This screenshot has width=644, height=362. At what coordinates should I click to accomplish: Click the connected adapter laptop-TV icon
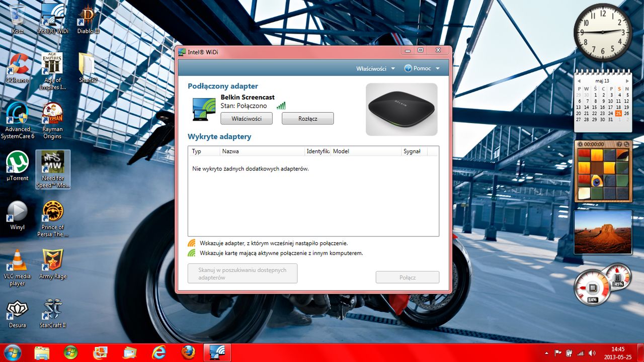pyautogui.click(x=204, y=110)
